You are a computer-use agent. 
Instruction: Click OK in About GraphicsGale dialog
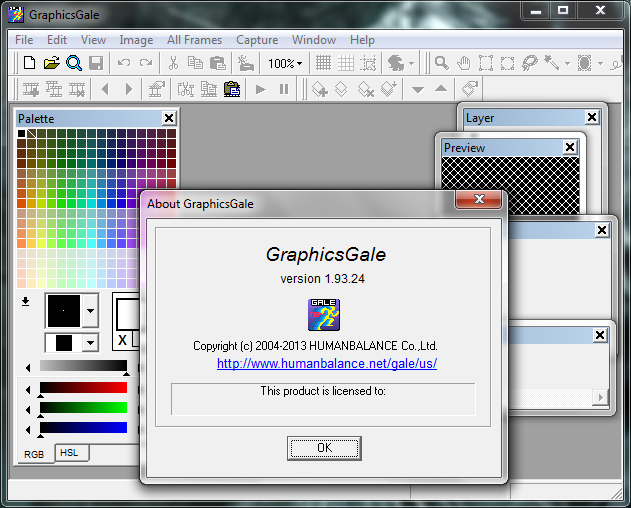pyautogui.click(x=324, y=448)
